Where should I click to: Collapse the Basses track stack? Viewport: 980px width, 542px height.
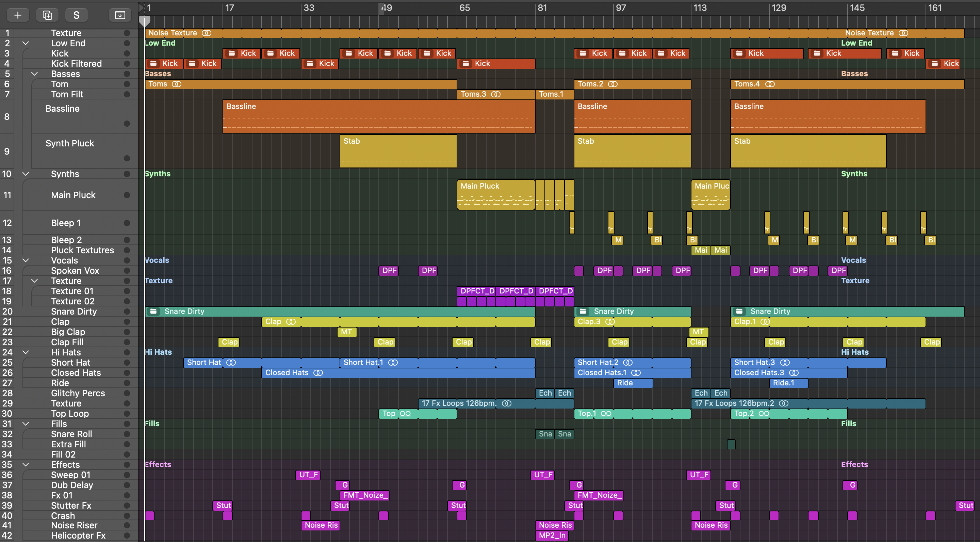[35, 74]
